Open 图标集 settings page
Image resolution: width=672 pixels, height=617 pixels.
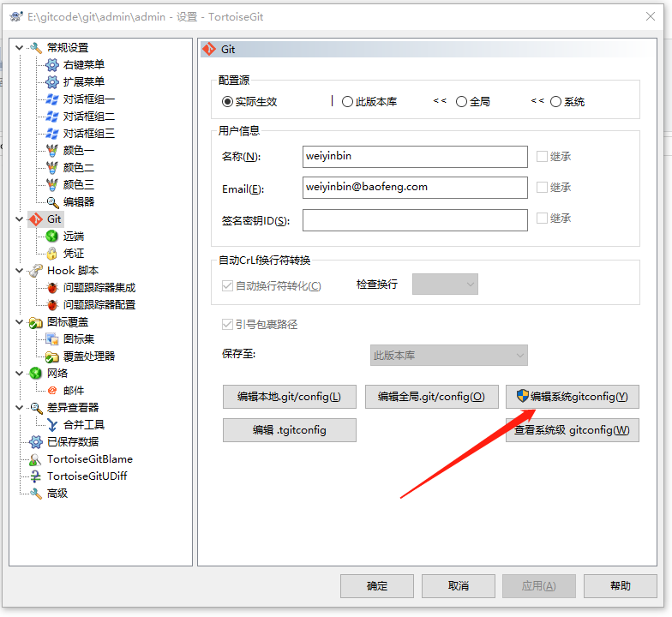click(79, 339)
